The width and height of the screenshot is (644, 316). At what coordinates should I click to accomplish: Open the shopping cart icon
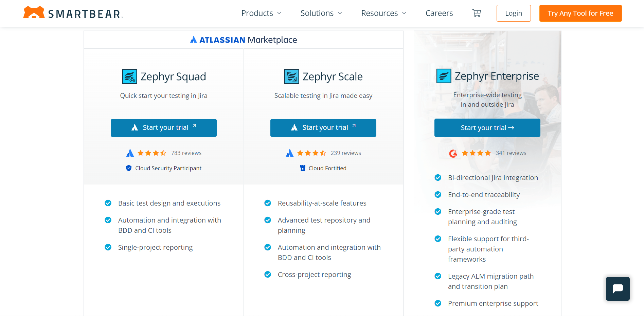pyautogui.click(x=477, y=13)
